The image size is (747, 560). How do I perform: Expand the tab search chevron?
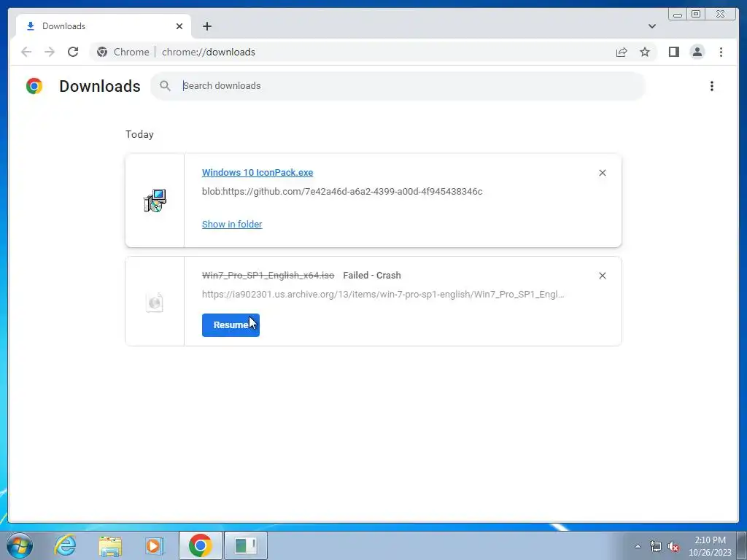(x=651, y=26)
